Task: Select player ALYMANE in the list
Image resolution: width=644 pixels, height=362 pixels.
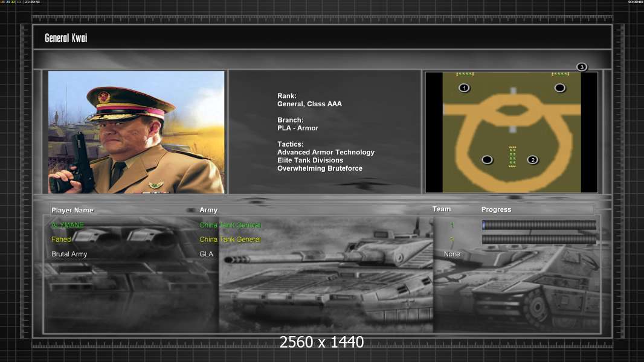Action: pyautogui.click(x=68, y=225)
